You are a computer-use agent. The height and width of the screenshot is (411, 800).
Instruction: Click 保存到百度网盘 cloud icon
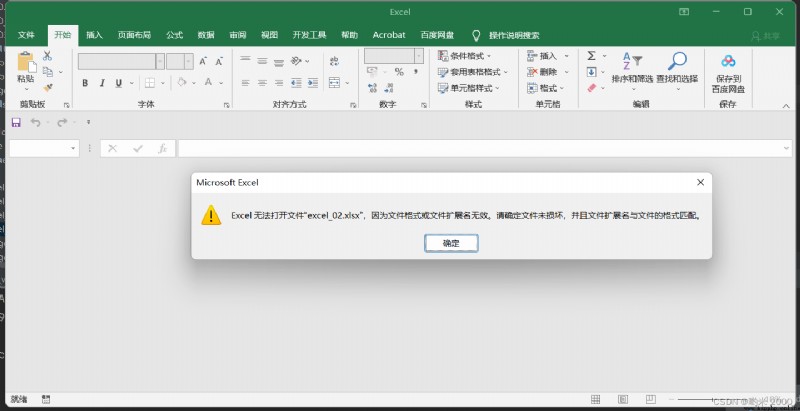728,62
